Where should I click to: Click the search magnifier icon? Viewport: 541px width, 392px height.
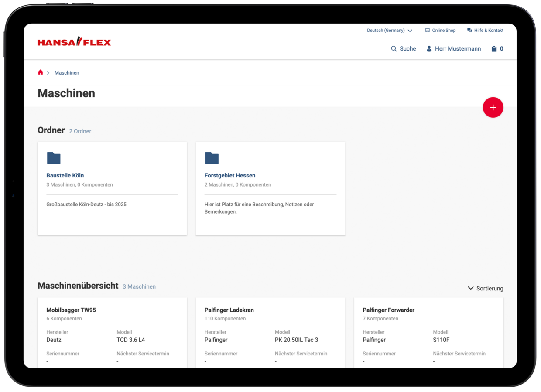394,49
